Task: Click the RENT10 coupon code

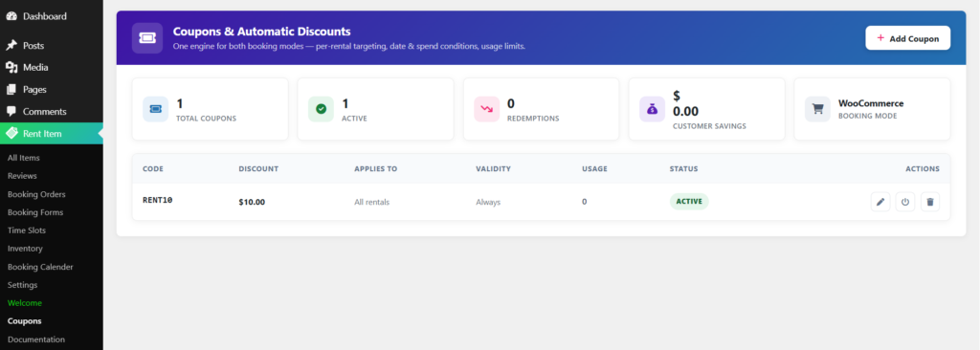Action: tap(158, 201)
